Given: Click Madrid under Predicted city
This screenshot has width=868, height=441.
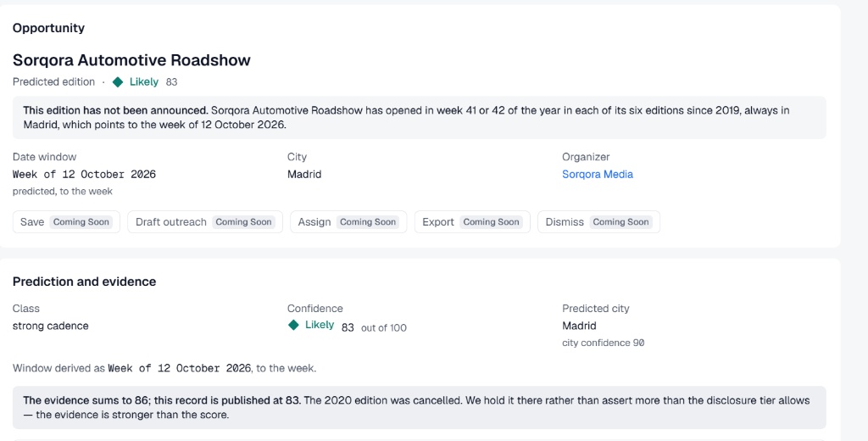Looking at the screenshot, I should pos(579,326).
